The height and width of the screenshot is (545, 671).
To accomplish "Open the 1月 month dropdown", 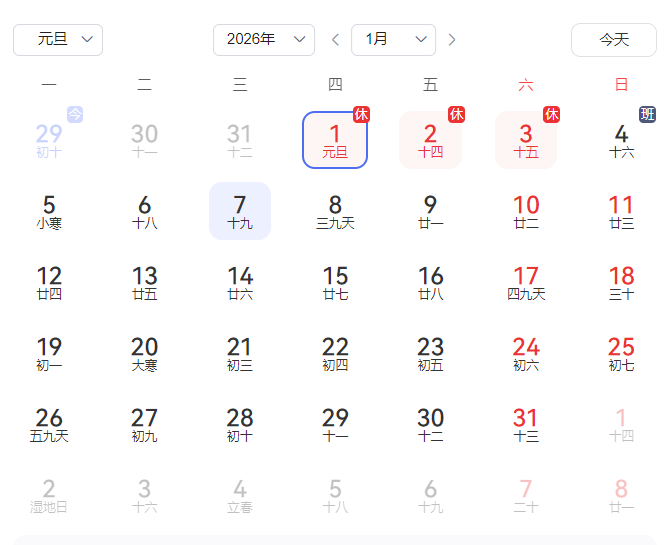I will 393,40.
